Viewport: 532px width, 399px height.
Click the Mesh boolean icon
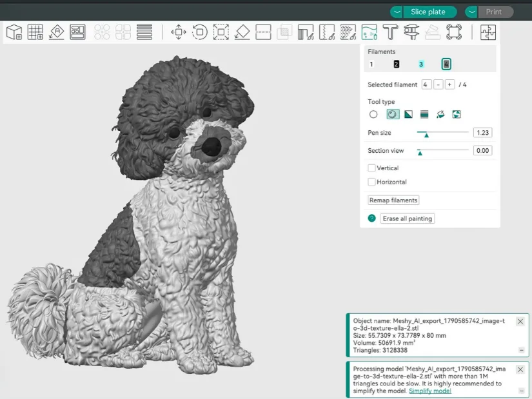pyautogui.click(x=284, y=32)
